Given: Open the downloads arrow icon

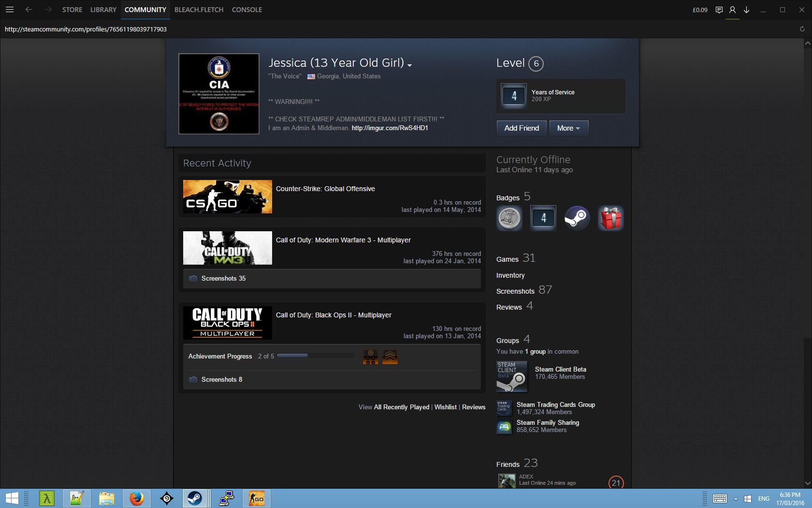Looking at the screenshot, I should (x=746, y=10).
